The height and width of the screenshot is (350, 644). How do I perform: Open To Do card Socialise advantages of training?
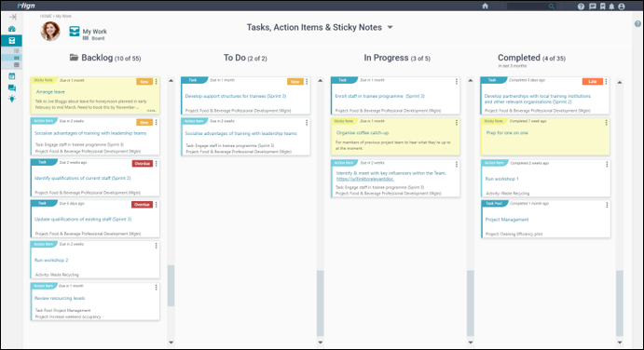click(x=240, y=133)
